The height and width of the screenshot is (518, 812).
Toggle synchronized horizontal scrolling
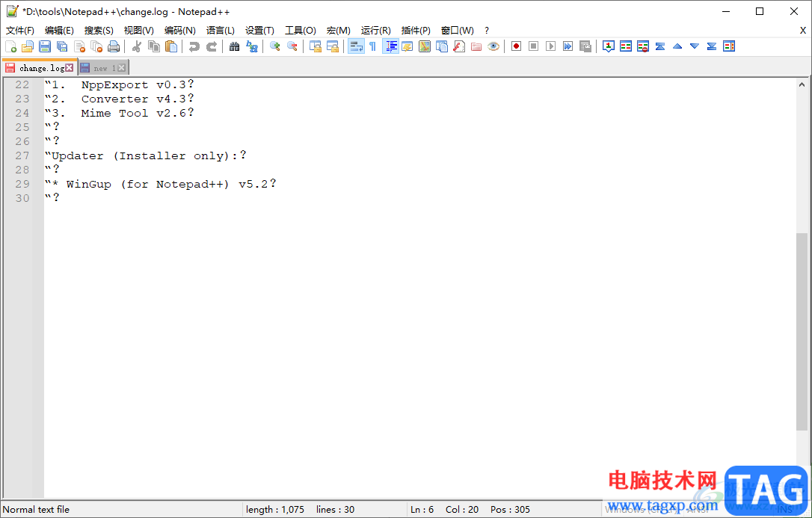click(333, 46)
